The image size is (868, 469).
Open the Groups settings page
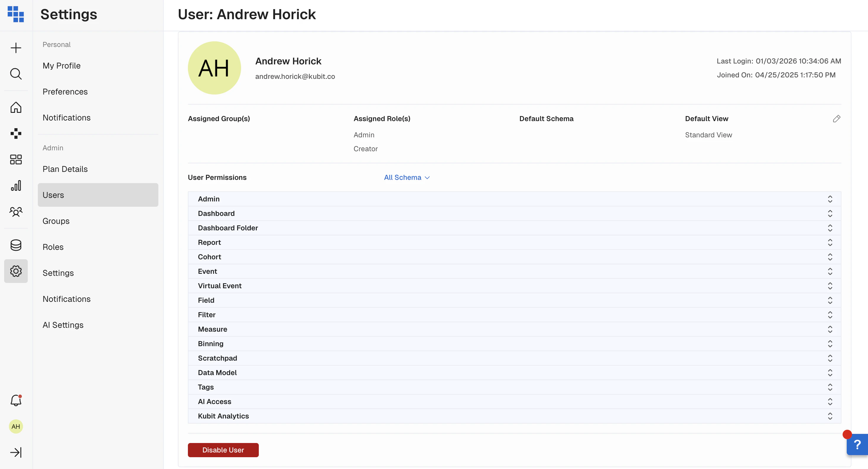coord(56,221)
